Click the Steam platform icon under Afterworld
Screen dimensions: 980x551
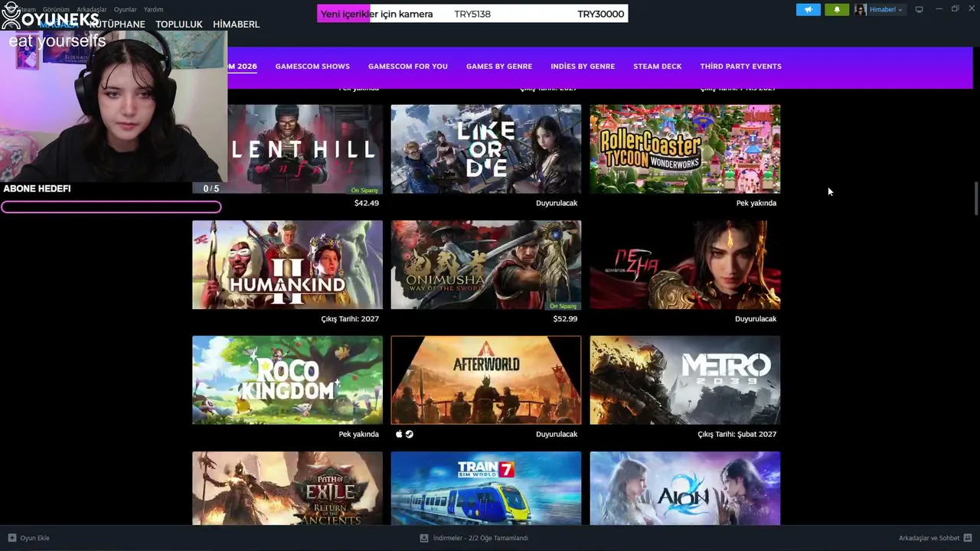coord(409,434)
